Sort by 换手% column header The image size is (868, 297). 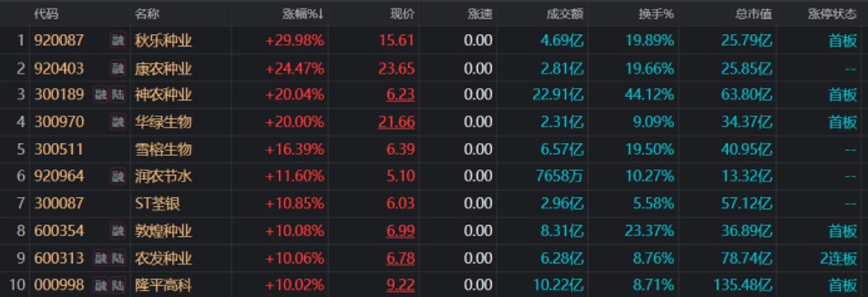[x=656, y=13]
